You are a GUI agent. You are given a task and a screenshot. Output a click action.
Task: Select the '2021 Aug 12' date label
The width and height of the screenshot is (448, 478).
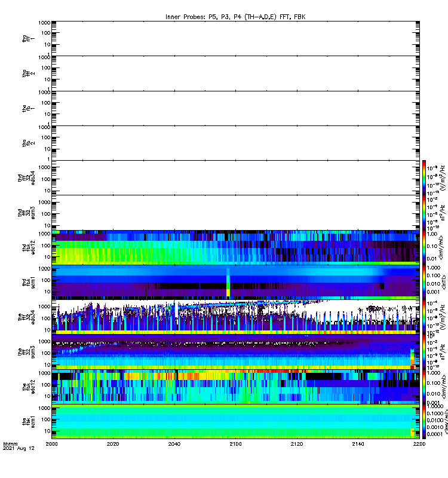pyautogui.click(x=19, y=449)
